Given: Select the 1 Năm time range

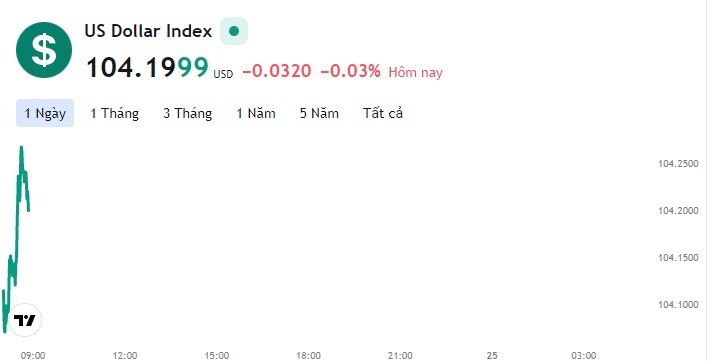Looking at the screenshot, I should tap(256, 113).
